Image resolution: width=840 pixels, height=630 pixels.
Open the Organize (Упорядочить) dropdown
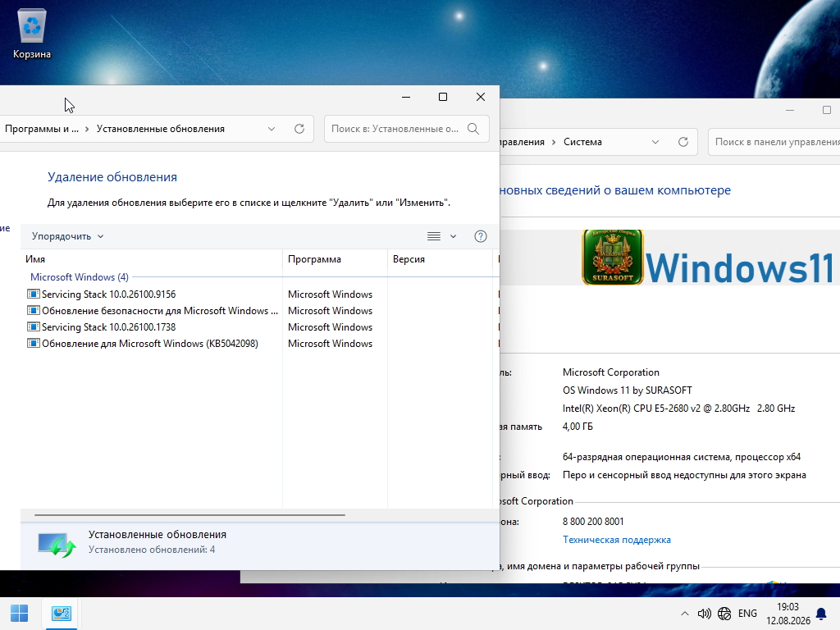coord(67,236)
